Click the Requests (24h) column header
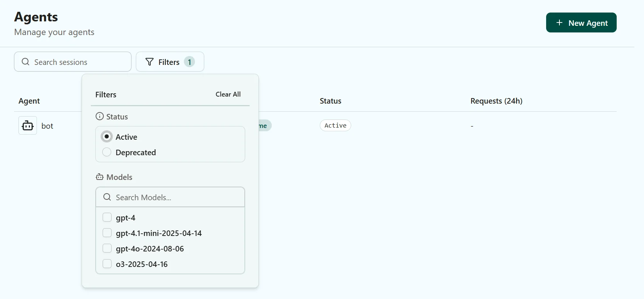This screenshot has width=644, height=299. [496, 101]
